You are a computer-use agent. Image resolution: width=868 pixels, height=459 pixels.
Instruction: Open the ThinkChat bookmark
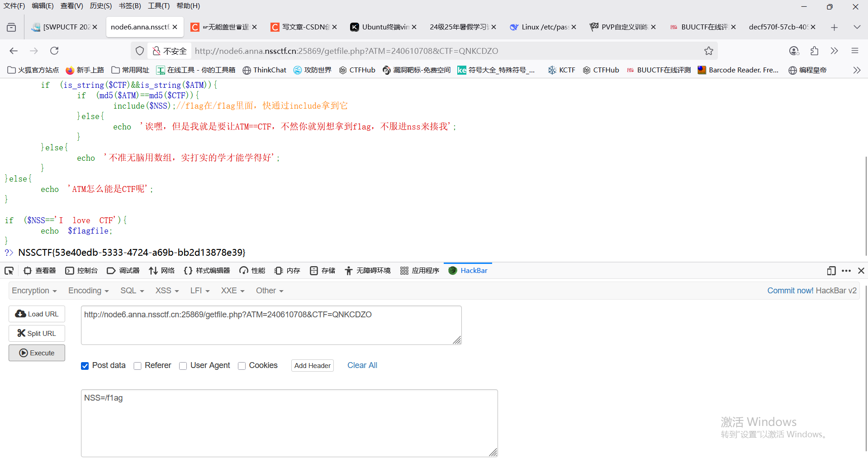tap(265, 70)
